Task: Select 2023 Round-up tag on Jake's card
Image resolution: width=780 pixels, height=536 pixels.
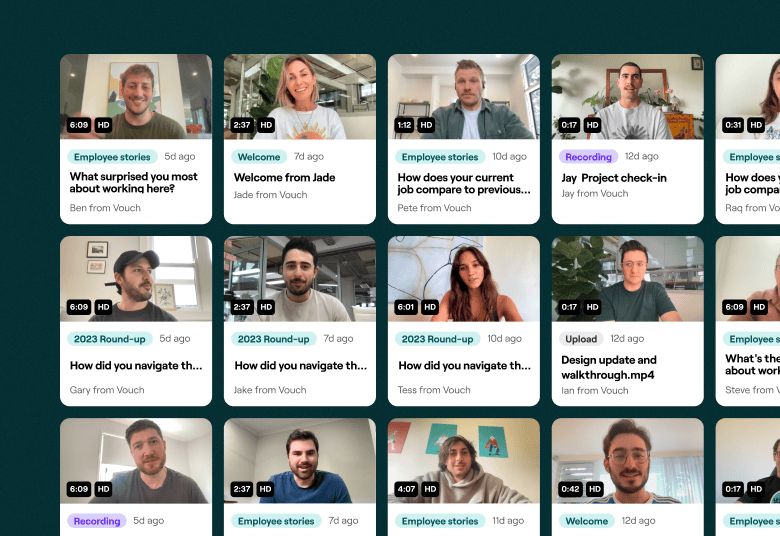Action: (274, 339)
